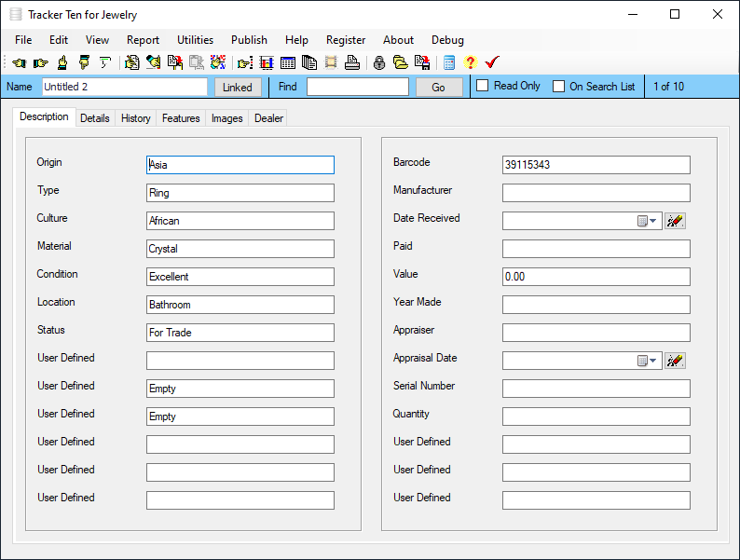Viewport: 740px width, 560px height.
Task: Click into the Find search field
Action: (x=358, y=87)
